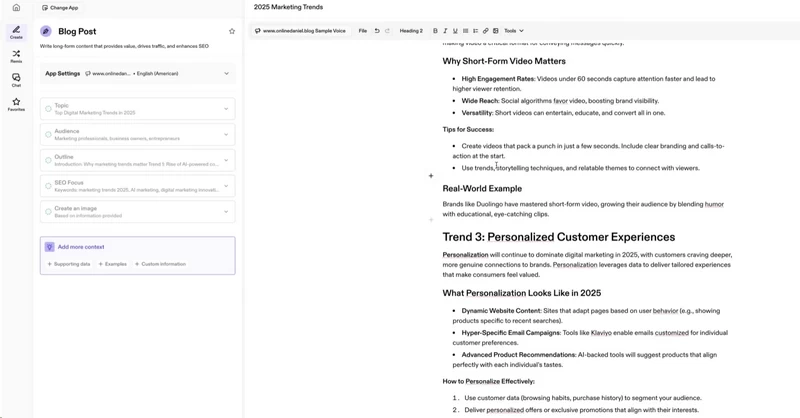Undo the last edit
The width and height of the screenshot is (800, 418).
[x=377, y=31]
